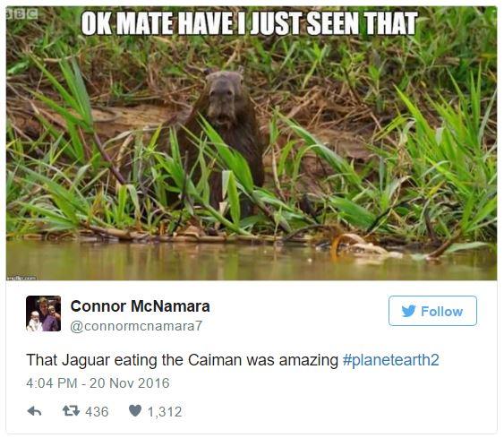The height and width of the screenshot is (438, 504).
Task: Like the tweet with the heart icon
Action: click(x=135, y=410)
